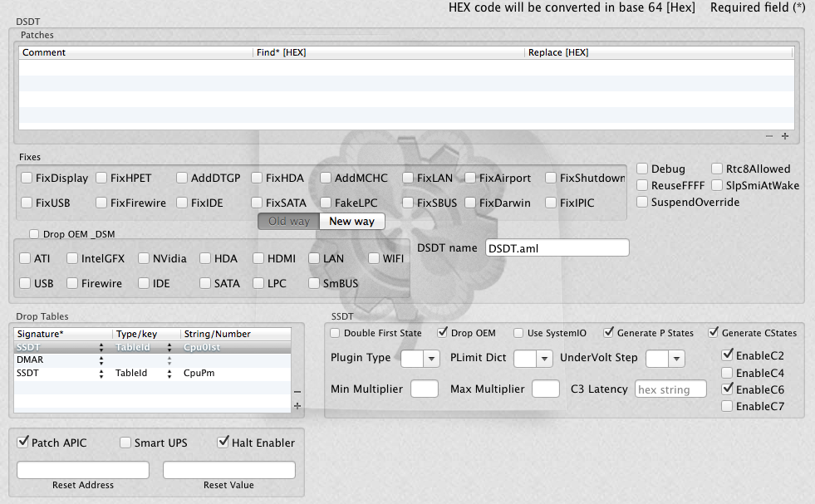Check Rtc8Allowed option
815x504 pixels.
click(x=717, y=169)
